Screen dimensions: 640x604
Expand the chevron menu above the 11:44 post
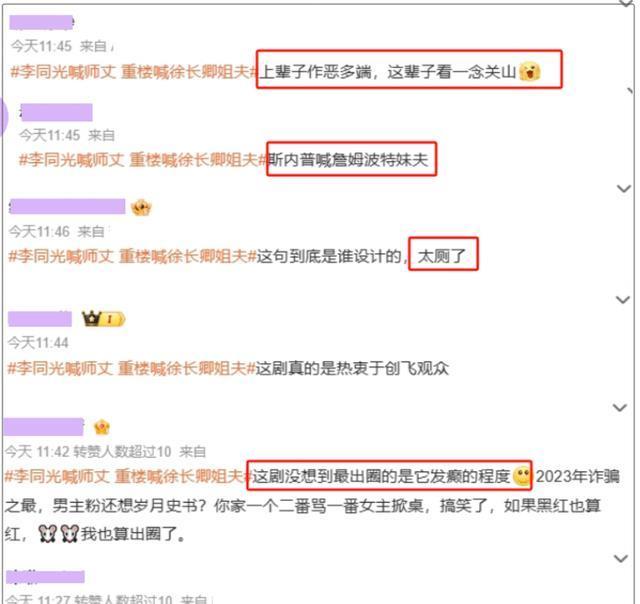623,300
